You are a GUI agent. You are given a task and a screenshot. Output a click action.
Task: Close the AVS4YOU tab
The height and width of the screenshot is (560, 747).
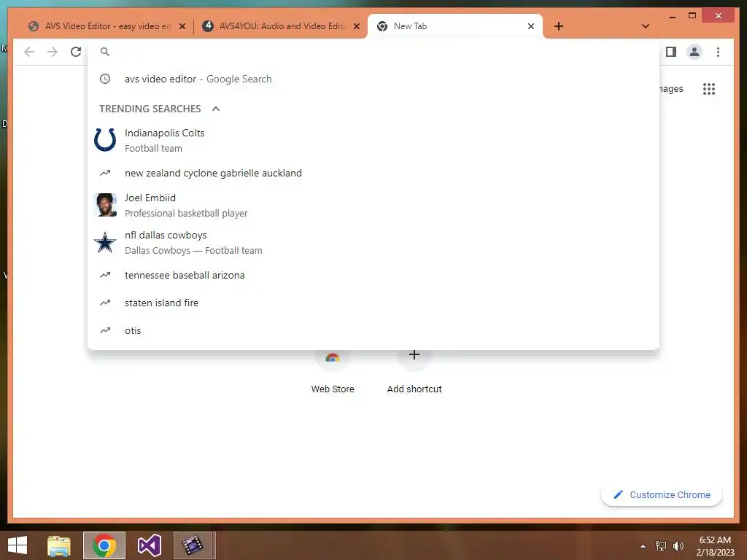[356, 26]
